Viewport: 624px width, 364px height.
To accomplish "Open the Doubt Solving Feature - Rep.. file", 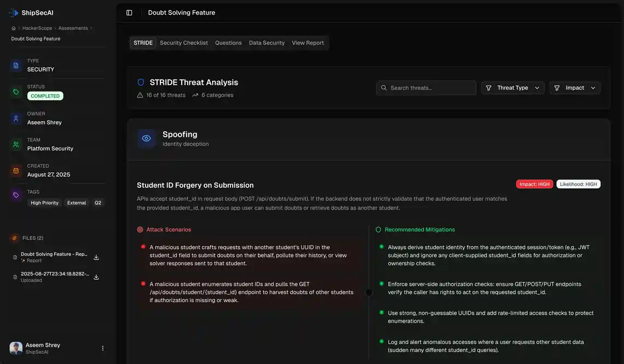I will click(x=54, y=257).
